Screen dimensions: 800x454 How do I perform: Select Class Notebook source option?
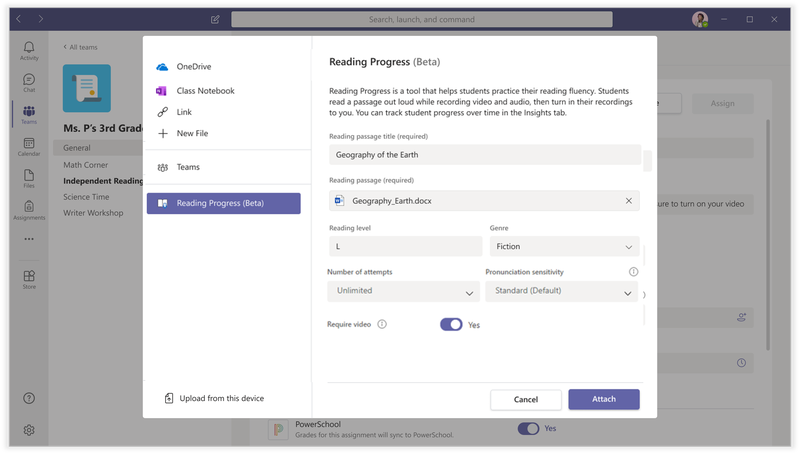(205, 91)
